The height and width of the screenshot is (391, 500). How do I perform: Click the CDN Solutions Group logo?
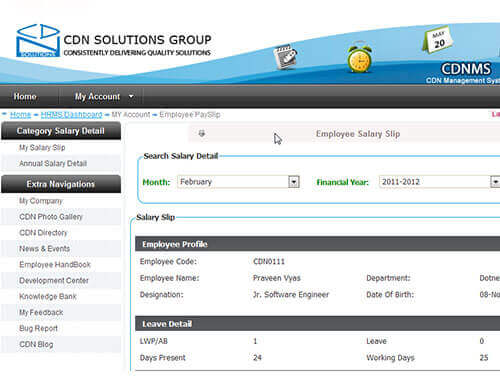pyautogui.click(x=114, y=40)
